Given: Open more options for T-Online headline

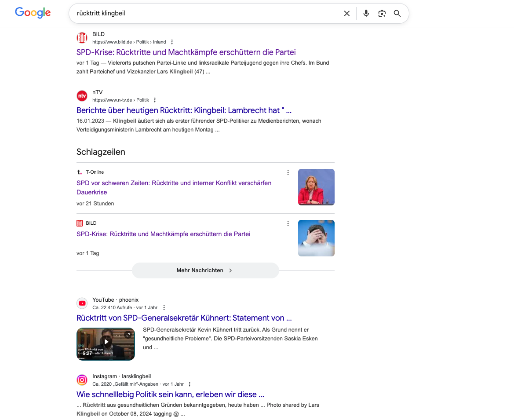Looking at the screenshot, I should click(288, 172).
